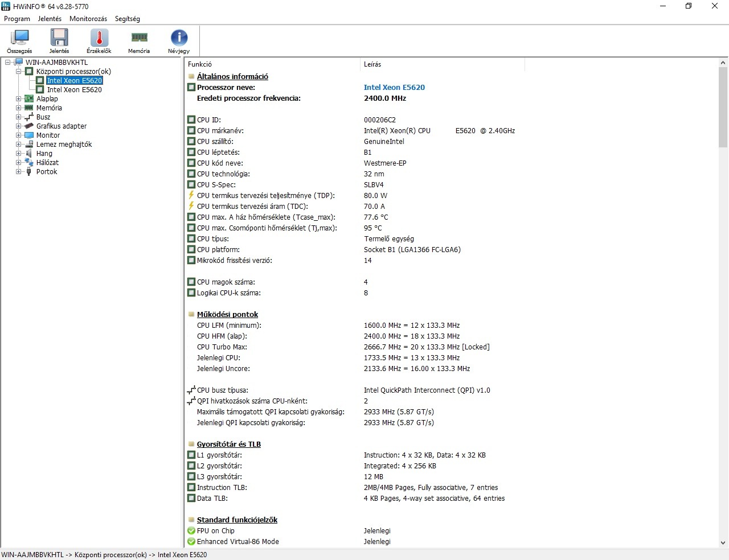Expand the Lemez meghajtók tree node
Viewport: 729px width, 560px height.
18,144
